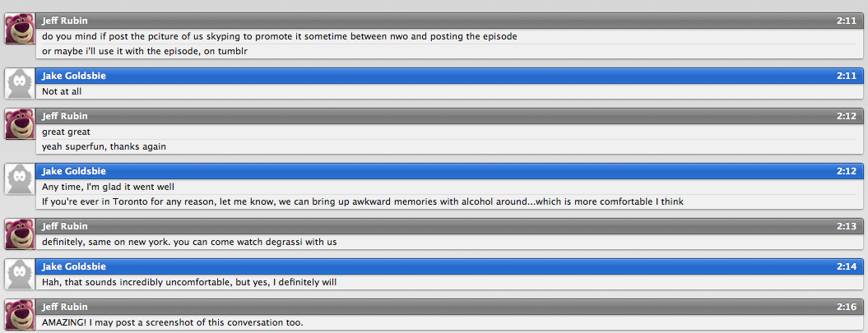Click the bear avatar beside the degrassi message
The width and height of the screenshot is (868, 333).
tap(20, 234)
